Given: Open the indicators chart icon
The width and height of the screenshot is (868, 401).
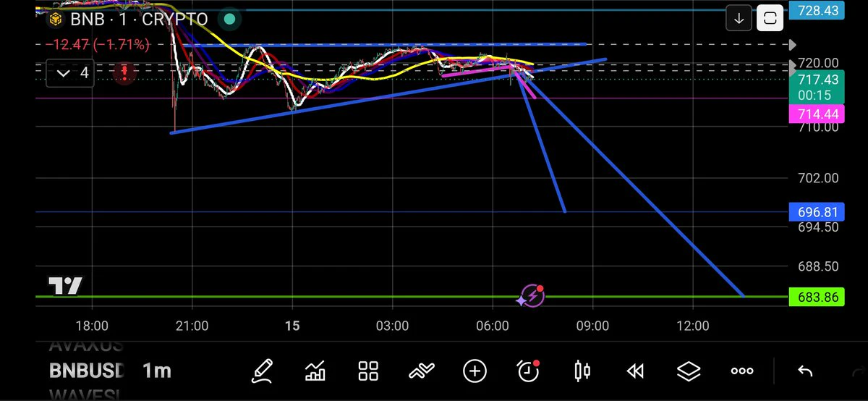Looking at the screenshot, I should coord(315,371).
